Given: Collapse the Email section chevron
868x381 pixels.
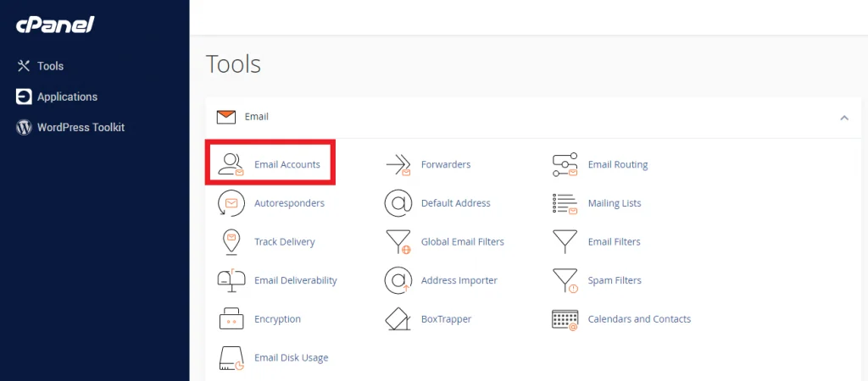Looking at the screenshot, I should click(844, 117).
